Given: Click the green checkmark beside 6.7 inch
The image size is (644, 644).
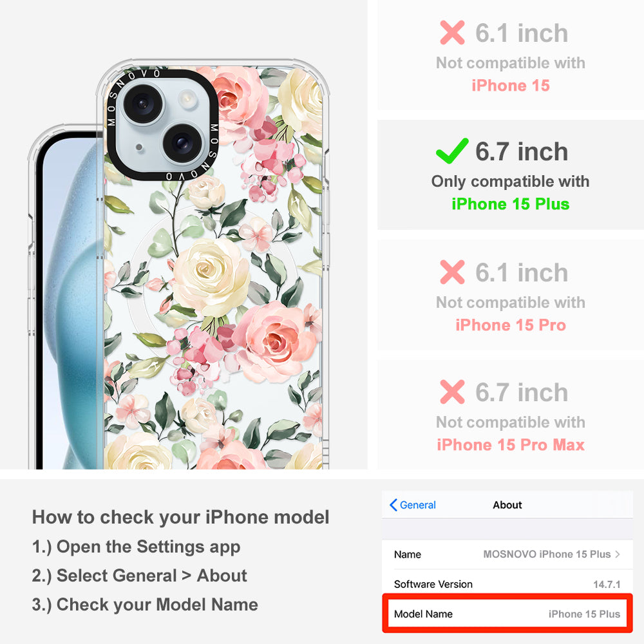Looking at the screenshot, I should point(452,151).
